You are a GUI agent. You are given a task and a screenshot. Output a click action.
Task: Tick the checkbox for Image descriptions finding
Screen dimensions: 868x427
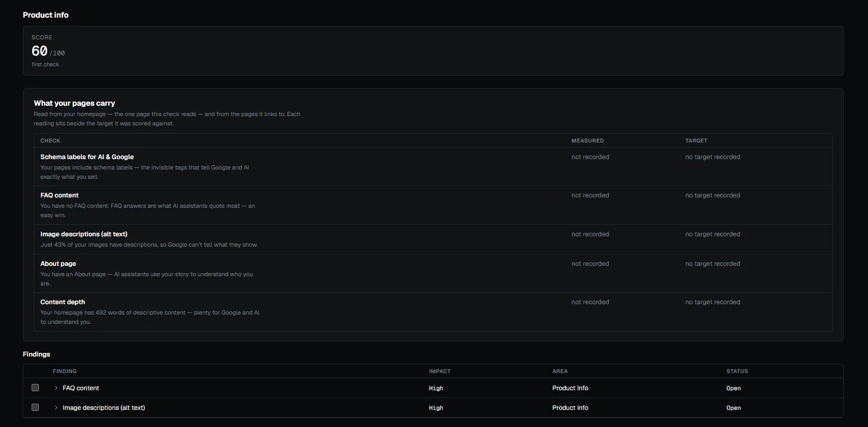tap(35, 407)
